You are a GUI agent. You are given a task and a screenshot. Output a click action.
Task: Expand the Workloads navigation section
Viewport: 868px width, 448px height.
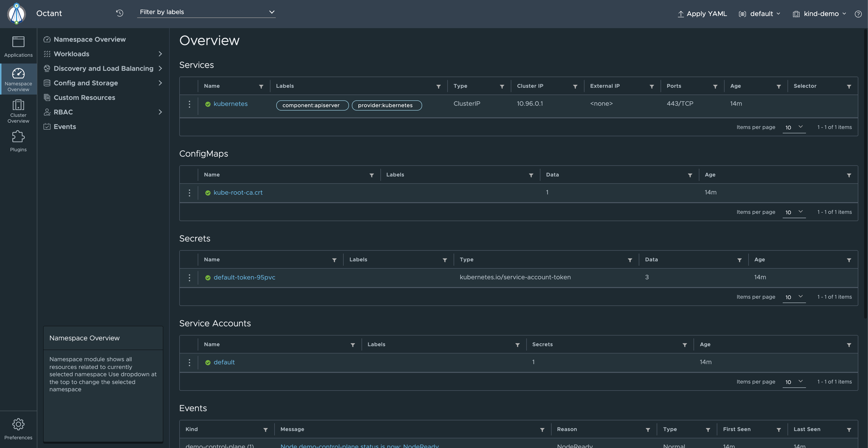tap(160, 54)
